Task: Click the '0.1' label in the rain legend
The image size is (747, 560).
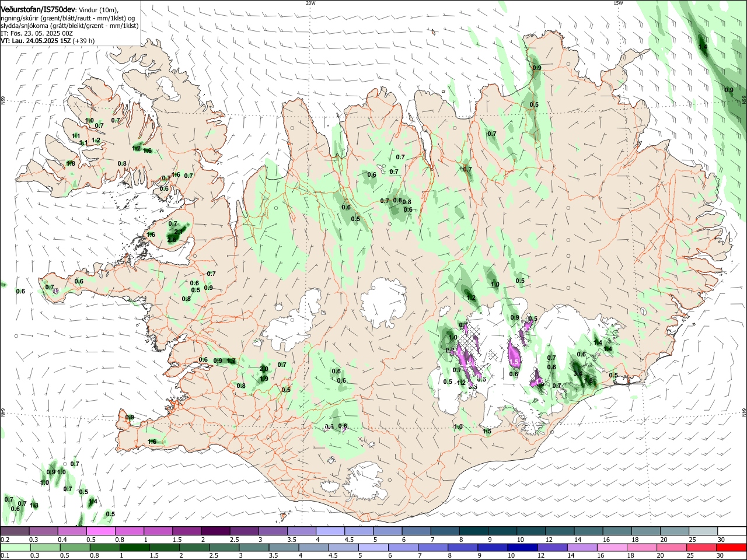Action: coord(5,555)
